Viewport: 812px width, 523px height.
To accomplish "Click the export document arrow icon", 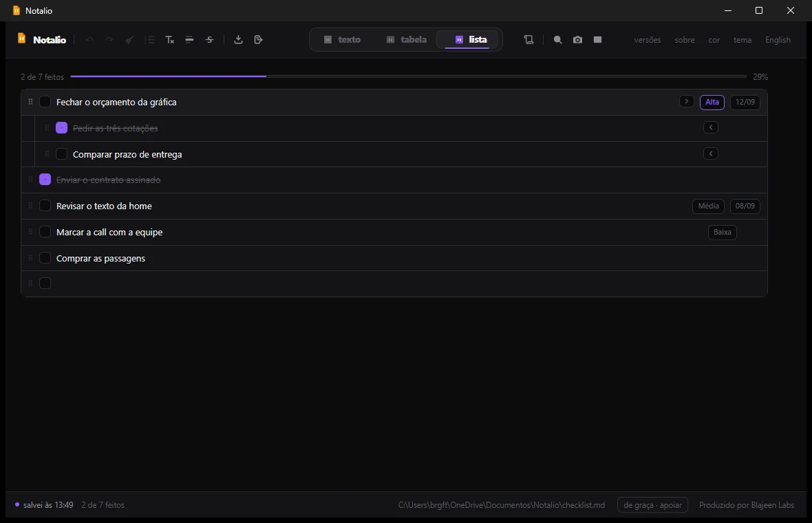I will [259, 40].
